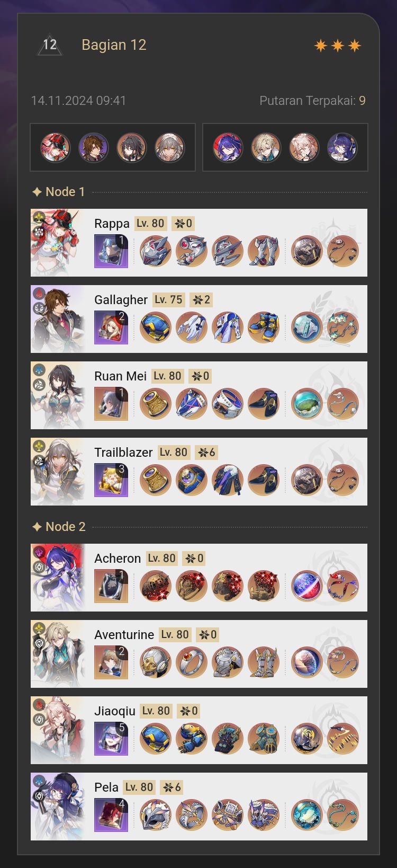Click Gallagher's boots relic icon
Viewport: 397px width, 868px height.
coord(264,327)
